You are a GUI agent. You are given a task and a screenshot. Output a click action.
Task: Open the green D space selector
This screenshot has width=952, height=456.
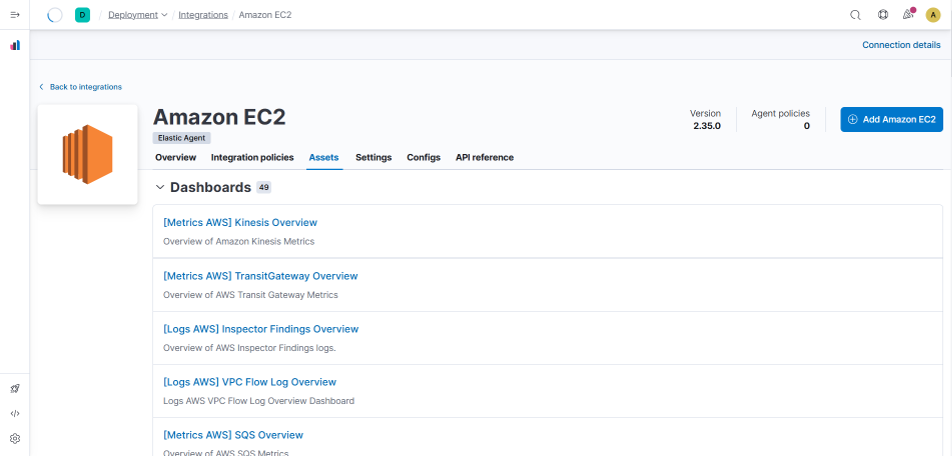(82, 15)
